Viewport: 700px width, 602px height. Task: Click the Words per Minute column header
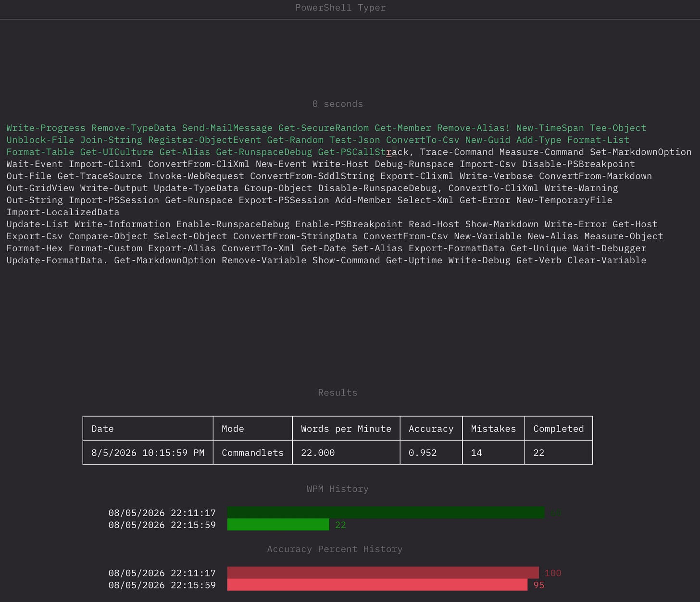pos(346,429)
